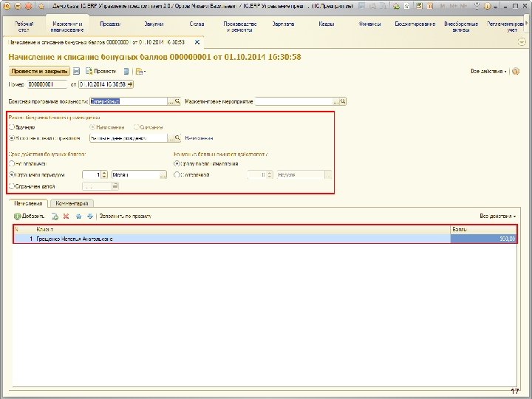Click Заполнить по правилу button
Image resolution: width=532 pixels, height=399 pixels.
[x=125, y=216]
